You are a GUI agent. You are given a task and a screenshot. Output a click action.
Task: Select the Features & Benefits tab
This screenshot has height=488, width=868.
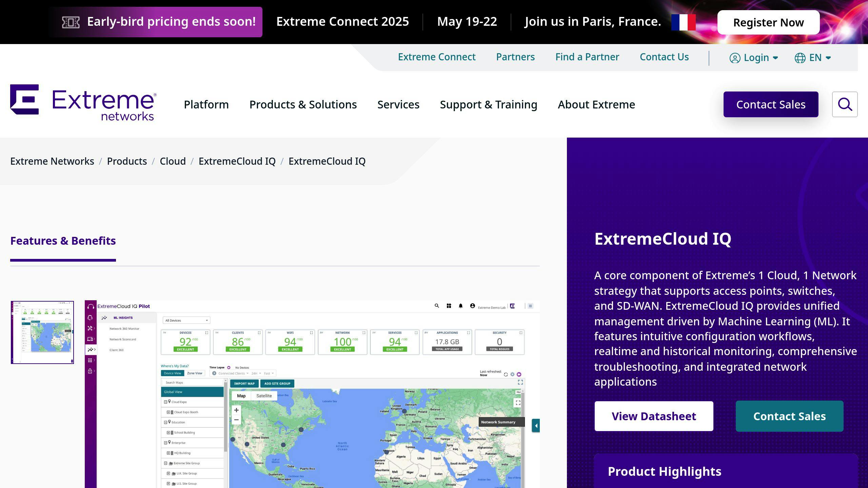[63, 241]
